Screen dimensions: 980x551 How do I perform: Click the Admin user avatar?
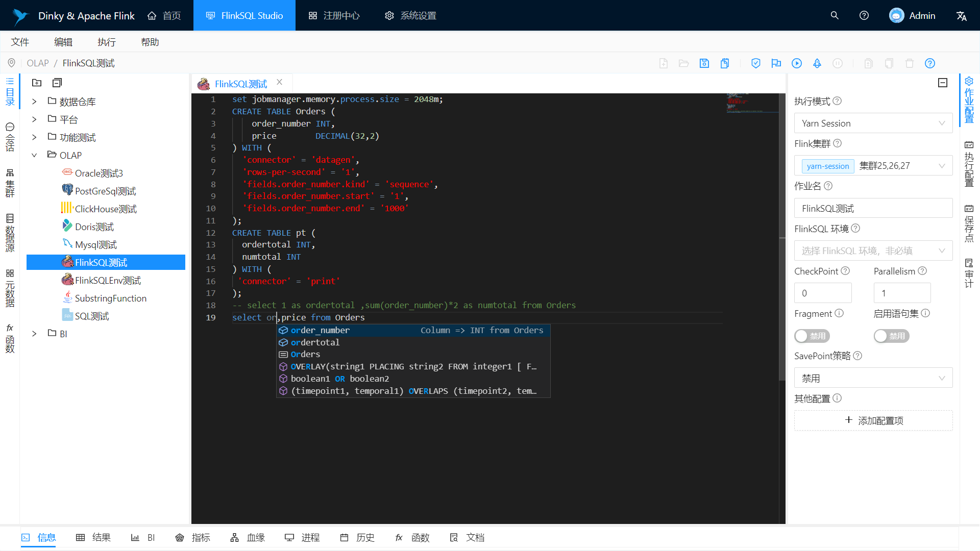point(896,15)
